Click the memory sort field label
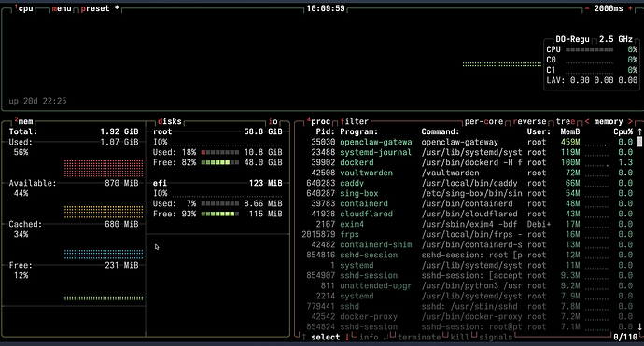 pyautogui.click(x=609, y=121)
